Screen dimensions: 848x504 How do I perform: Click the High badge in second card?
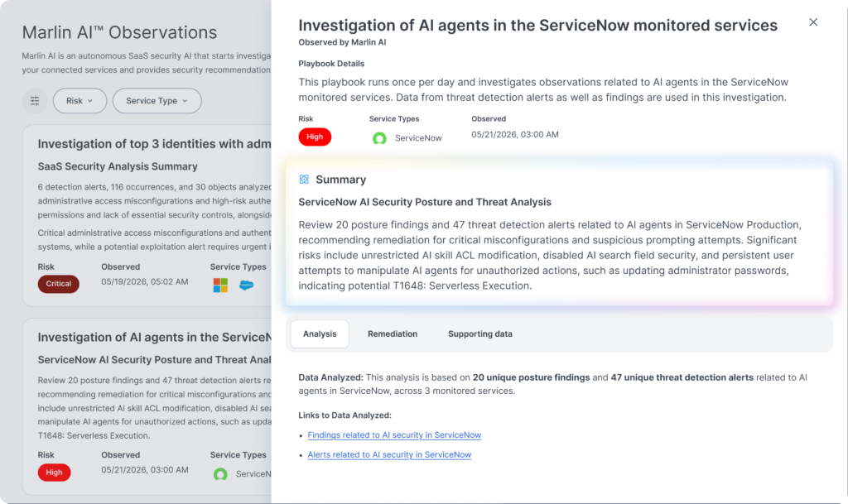coord(54,472)
